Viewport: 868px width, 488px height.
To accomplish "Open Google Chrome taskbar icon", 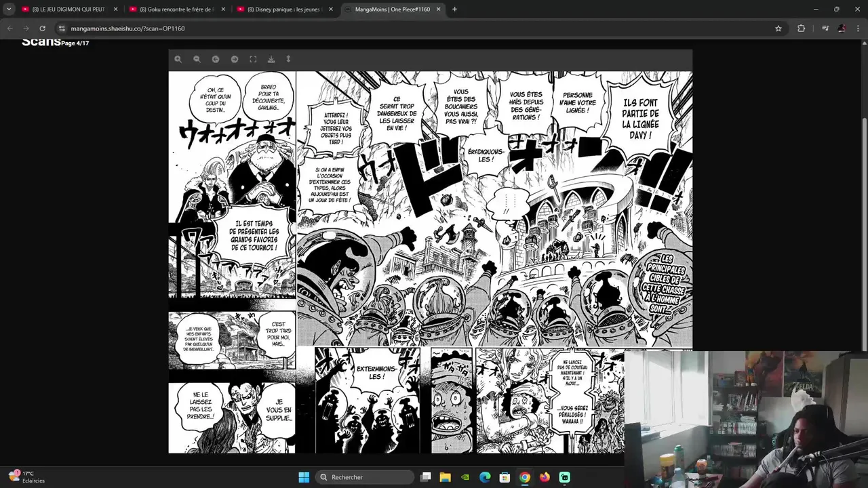I will 525,477.
